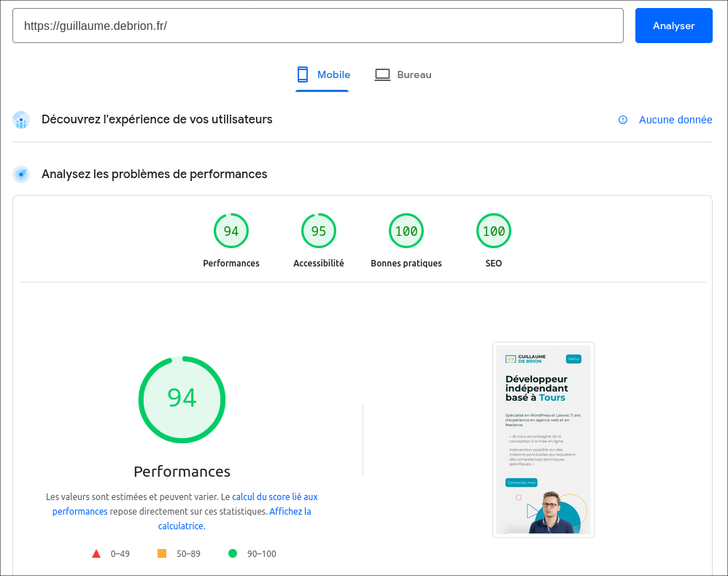
Task: Click the desktop icon on the Bureau tab
Action: coord(382,74)
